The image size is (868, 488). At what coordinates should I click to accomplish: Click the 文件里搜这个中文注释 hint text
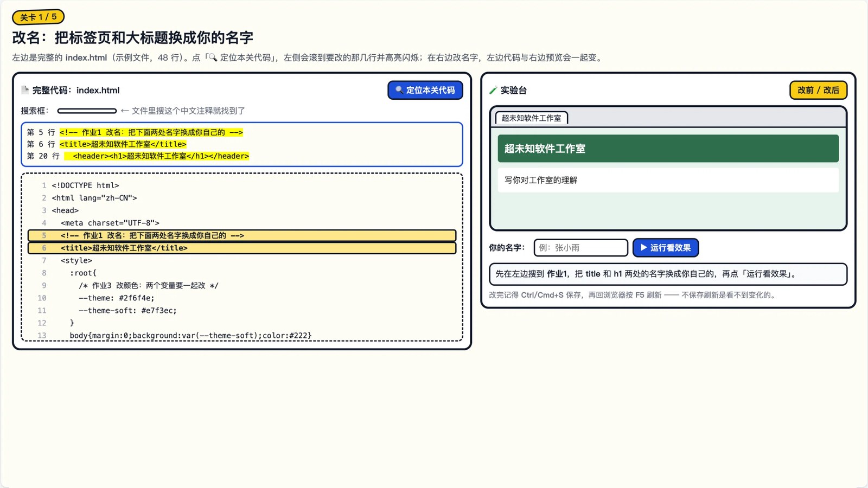click(183, 111)
